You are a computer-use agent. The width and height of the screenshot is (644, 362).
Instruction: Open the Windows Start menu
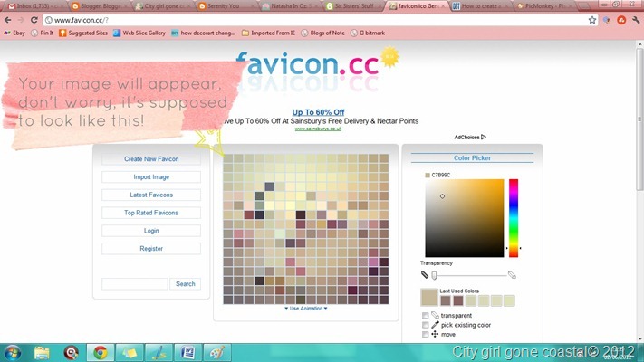[x=13, y=353]
